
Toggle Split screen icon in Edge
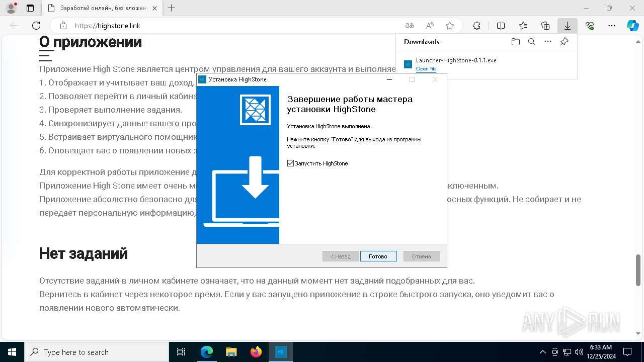pos(501,26)
